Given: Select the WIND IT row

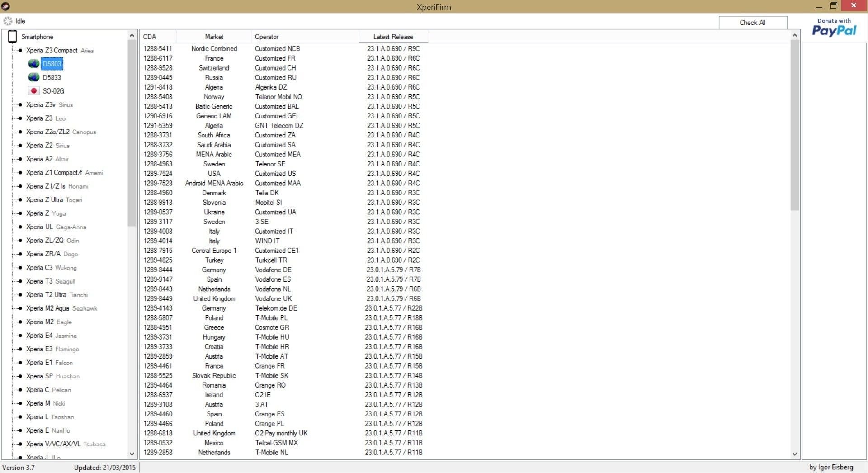Looking at the screenshot, I should [x=284, y=241].
